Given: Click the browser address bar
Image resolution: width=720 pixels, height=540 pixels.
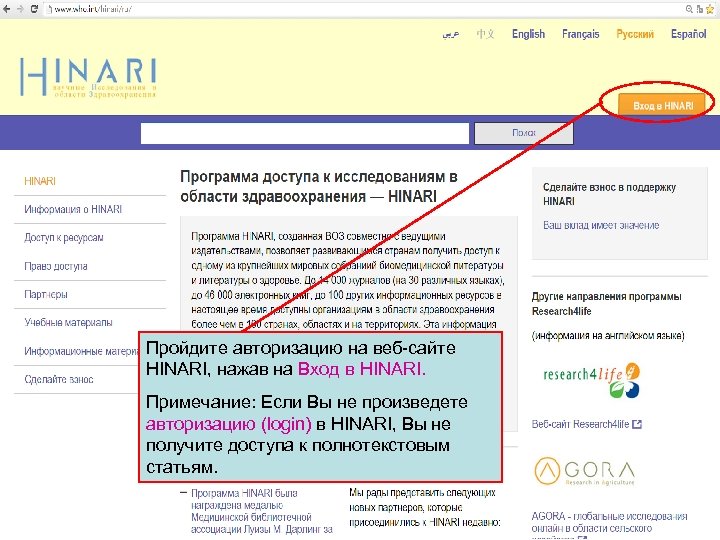Looking at the screenshot, I should [363, 9].
